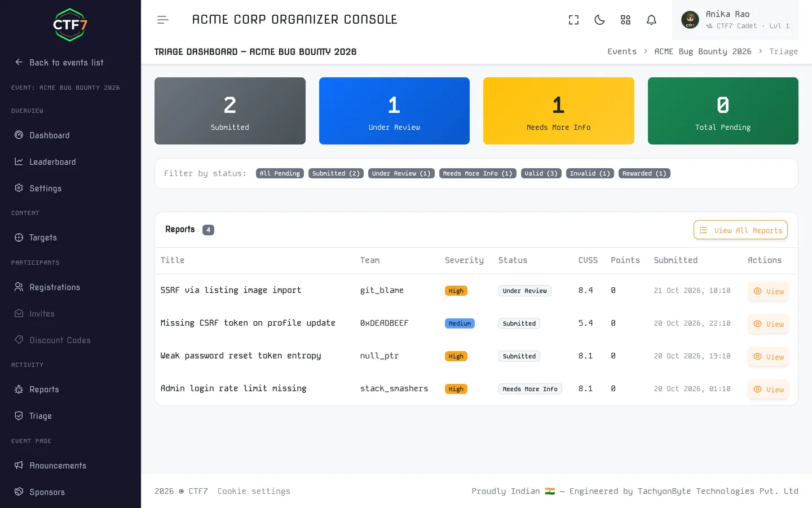Click the Submitted summary card
This screenshot has width=812, height=508.
pyautogui.click(x=230, y=111)
